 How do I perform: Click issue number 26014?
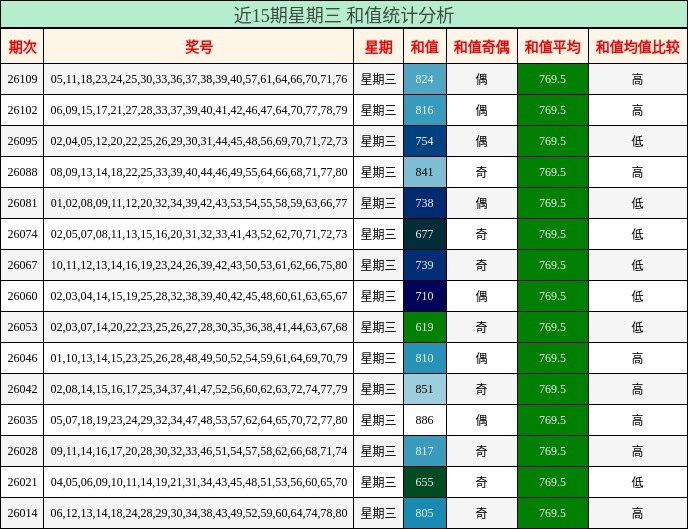pyautogui.click(x=22, y=513)
